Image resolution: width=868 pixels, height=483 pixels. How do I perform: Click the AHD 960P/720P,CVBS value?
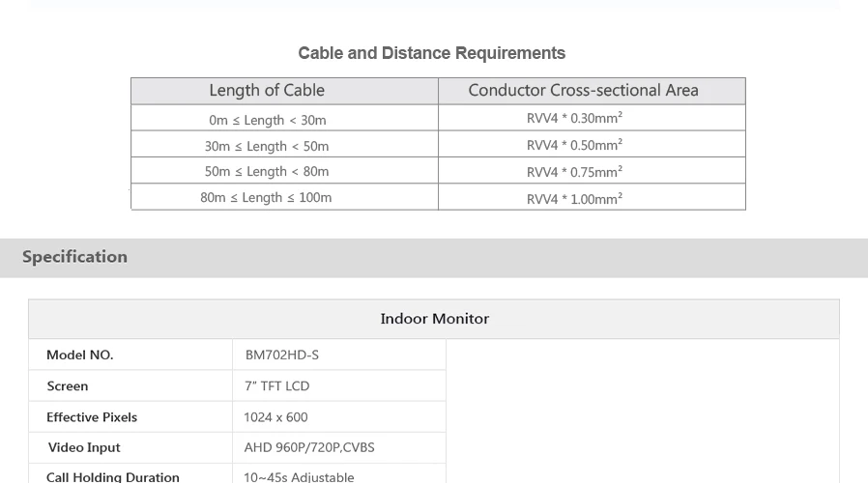pos(309,447)
